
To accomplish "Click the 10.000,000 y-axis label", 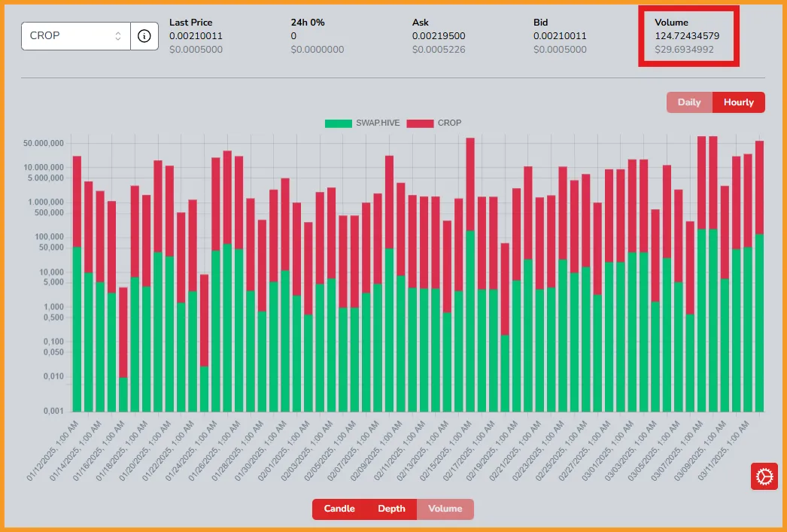I will coord(44,167).
